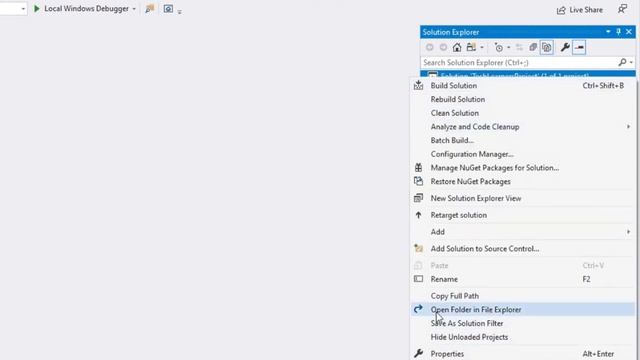Click the Back navigation icon in Solution Explorer
The width and height of the screenshot is (640, 360).
429,47
